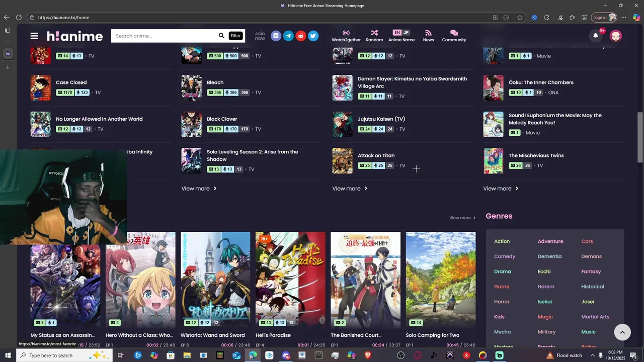
Task: Click Sign in browser profile button
Action: (x=604, y=17)
